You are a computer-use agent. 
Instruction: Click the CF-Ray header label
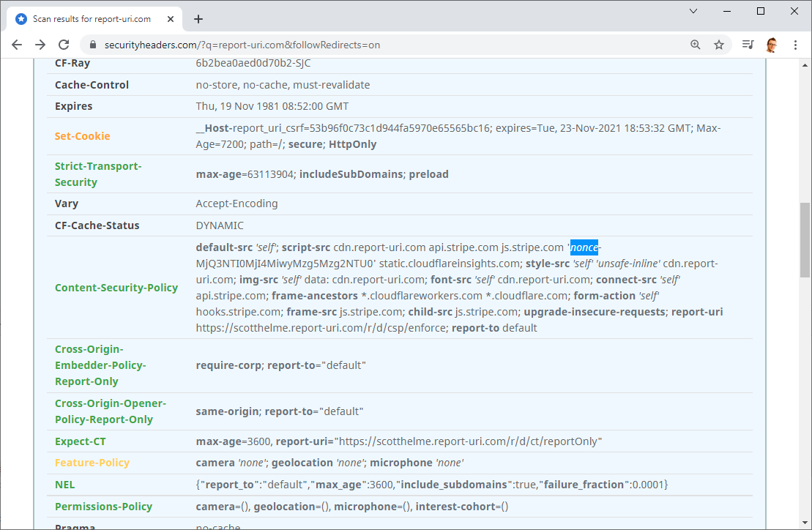(x=72, y=63)
